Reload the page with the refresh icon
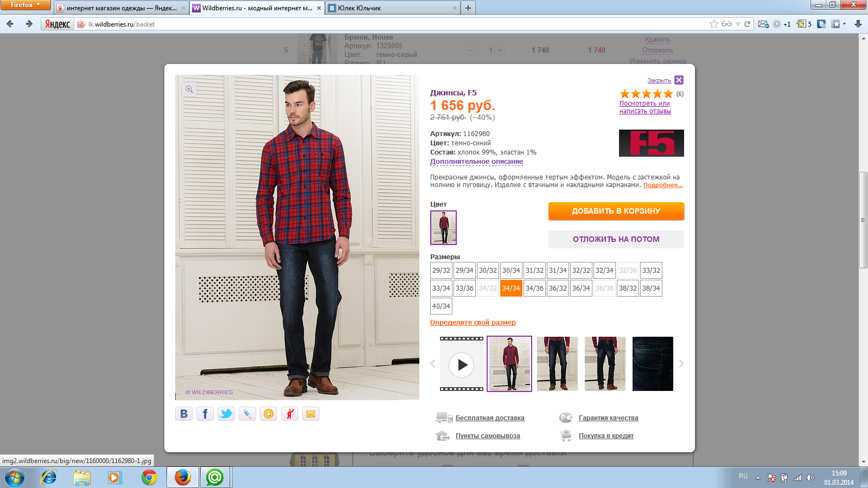 pos(747,24)
